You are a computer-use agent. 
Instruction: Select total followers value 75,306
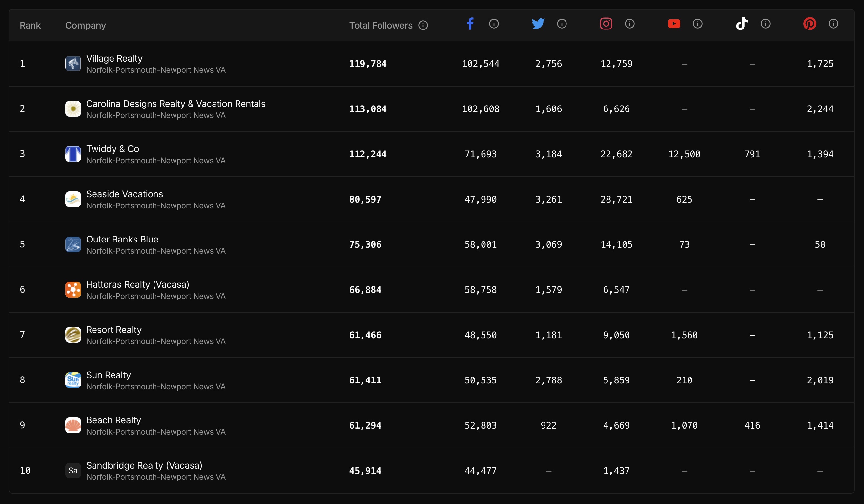point(365,245)
